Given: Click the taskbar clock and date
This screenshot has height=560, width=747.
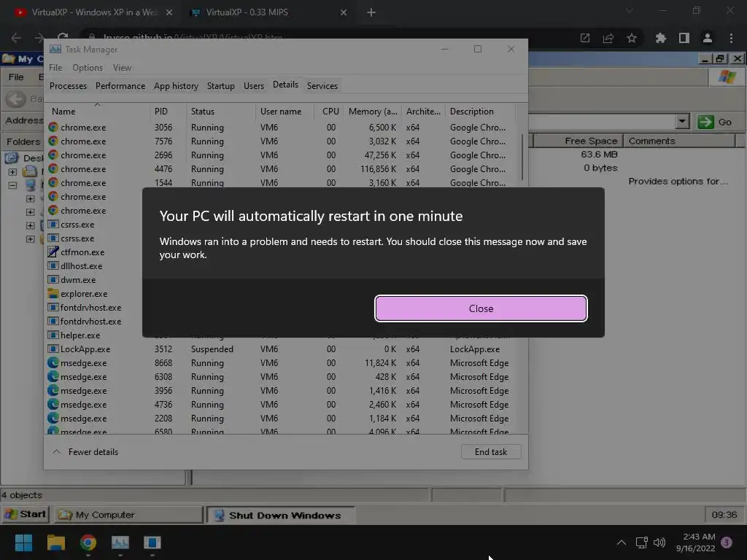Looking at the screenshot, I should pos(695,542).
